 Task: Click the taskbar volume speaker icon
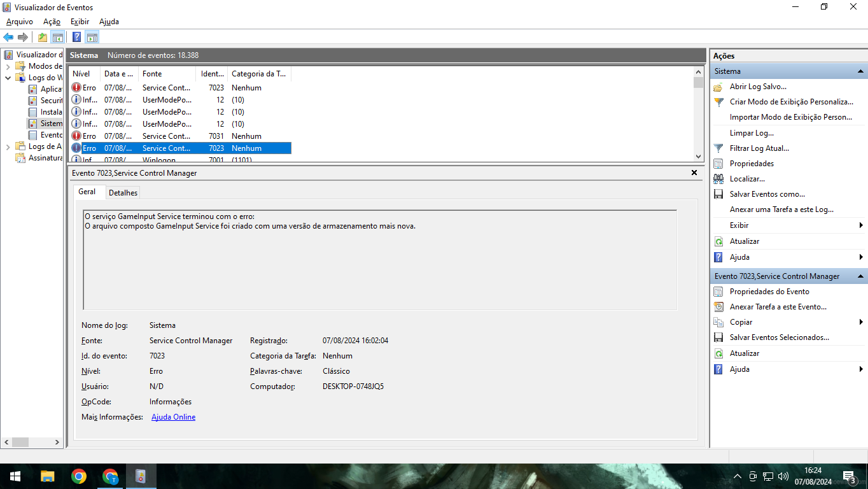click(x=783, y=476)
